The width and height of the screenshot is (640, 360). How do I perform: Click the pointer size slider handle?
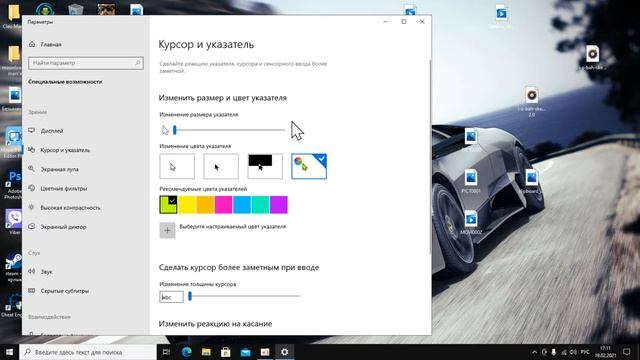click(175, 130)
